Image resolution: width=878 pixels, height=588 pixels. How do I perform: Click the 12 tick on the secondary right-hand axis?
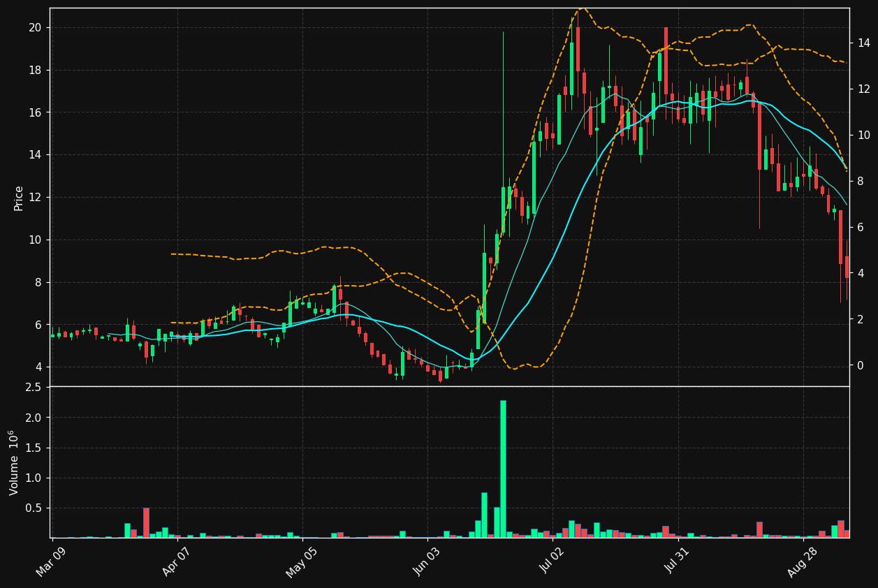863,89
